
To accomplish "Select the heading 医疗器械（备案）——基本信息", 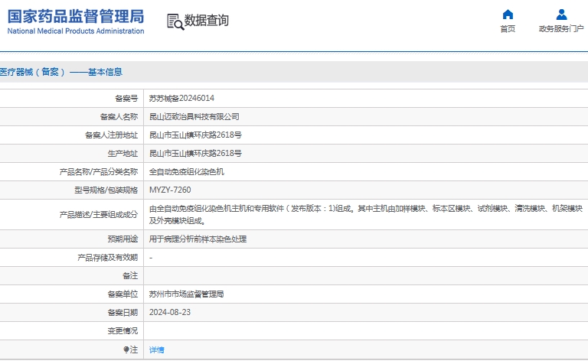I will click(x=61, y=72).
